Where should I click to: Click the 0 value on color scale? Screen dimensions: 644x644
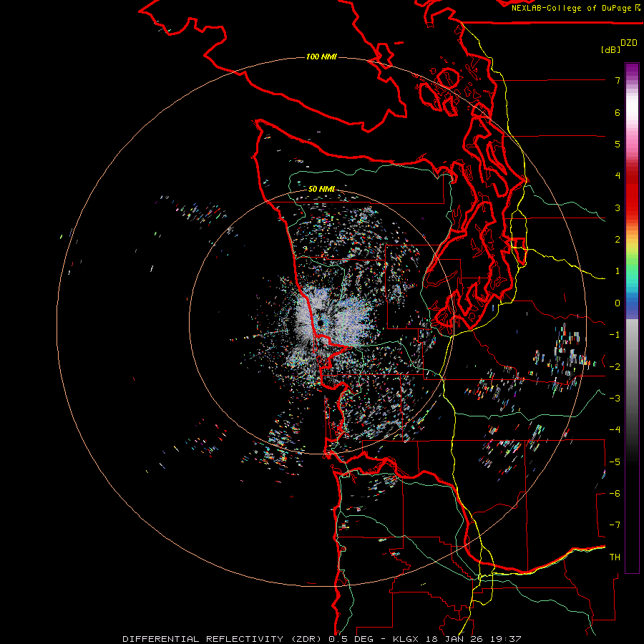(618, 303)
